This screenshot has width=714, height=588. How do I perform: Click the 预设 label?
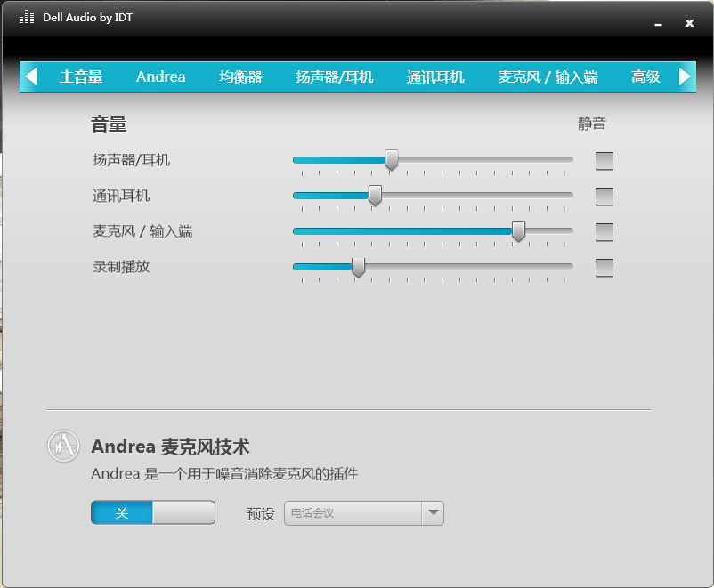pos(261,514)
